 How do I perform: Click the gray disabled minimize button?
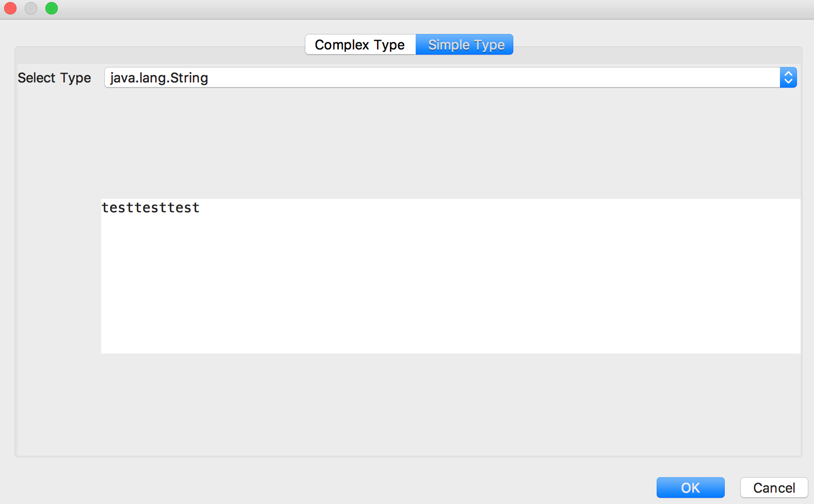point(31,8)
